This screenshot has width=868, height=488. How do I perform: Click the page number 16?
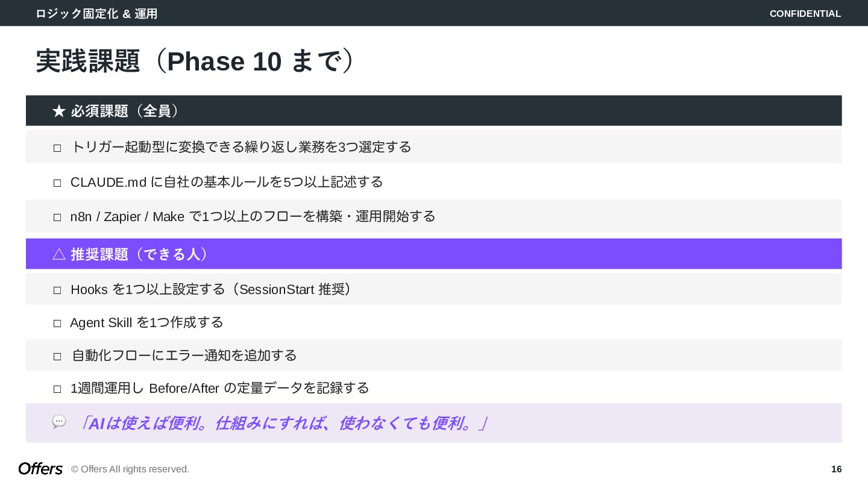(x=836, y=469)
